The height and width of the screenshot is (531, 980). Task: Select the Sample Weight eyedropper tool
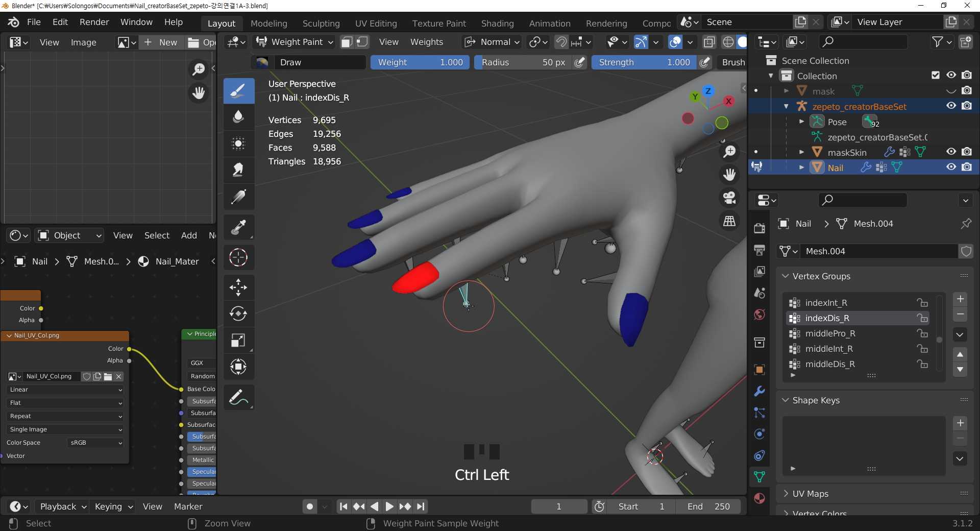click(x=238, y=227)
